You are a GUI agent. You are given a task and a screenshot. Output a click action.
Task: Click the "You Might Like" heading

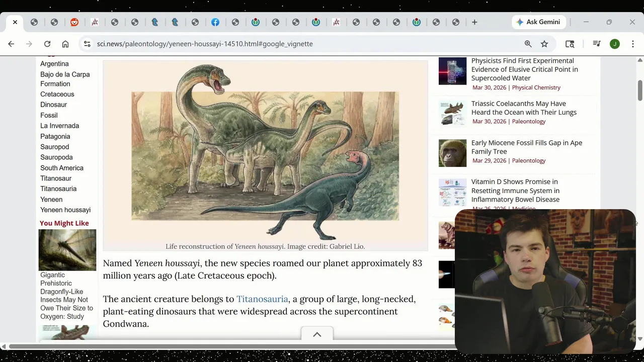[64, 223]
